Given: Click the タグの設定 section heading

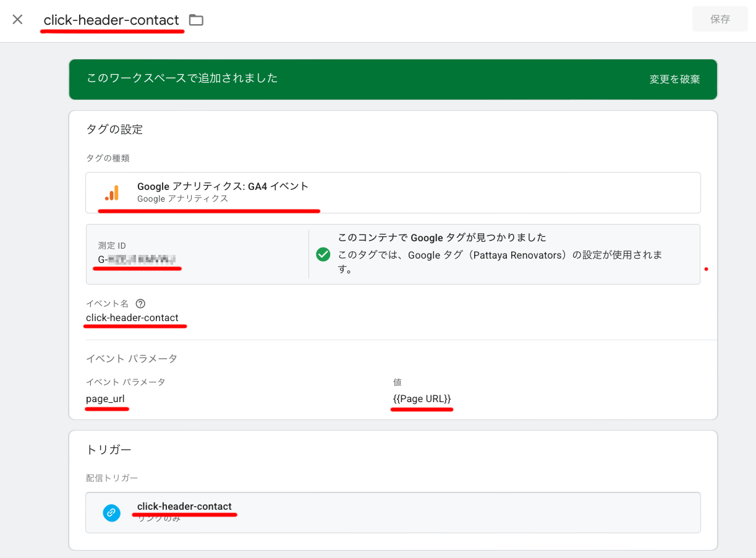Looking at the screenshot, I should click(114, 130).
